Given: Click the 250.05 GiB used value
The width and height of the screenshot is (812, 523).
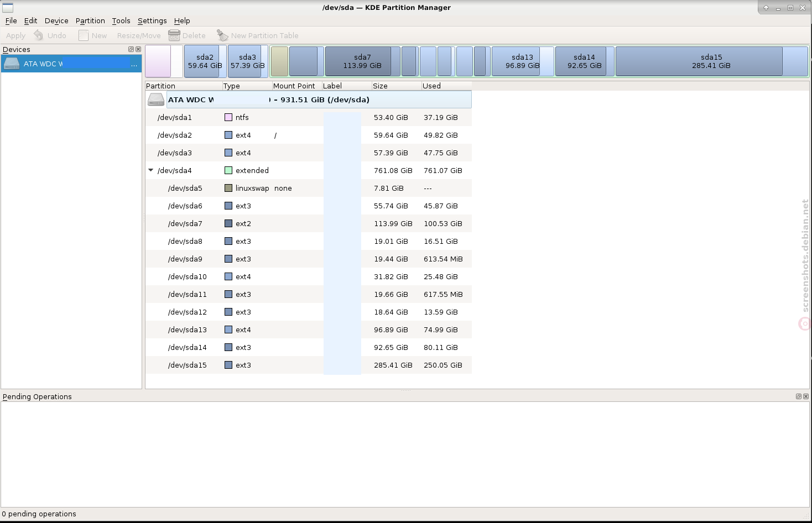Looking at the screenshot, I should pos(443,365).
